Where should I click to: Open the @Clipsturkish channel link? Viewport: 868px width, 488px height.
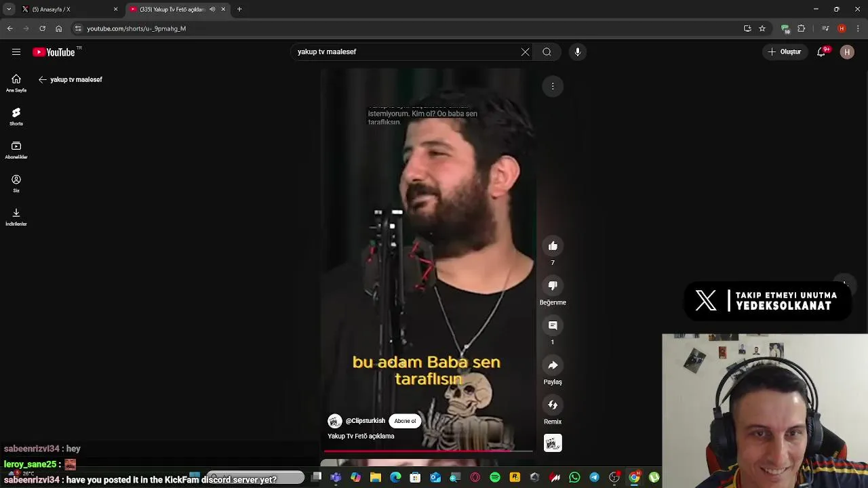[366, 421]
